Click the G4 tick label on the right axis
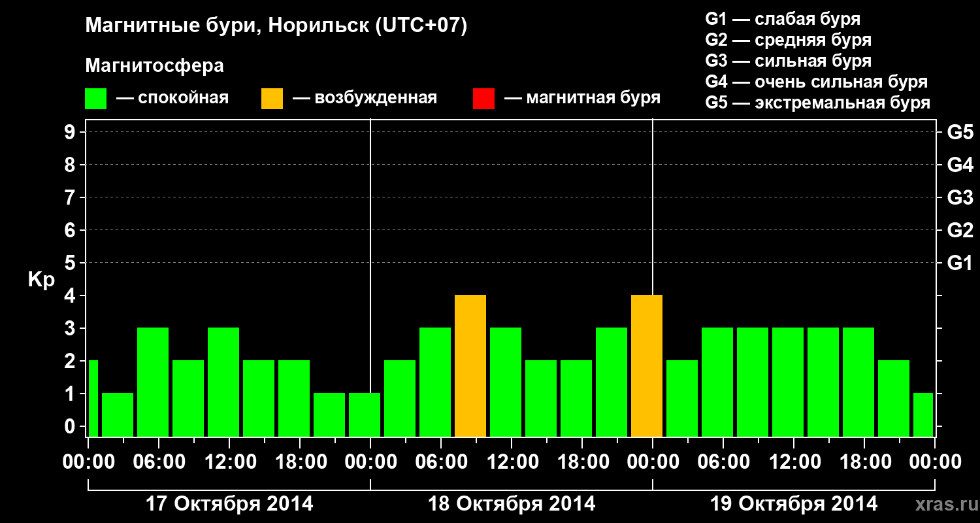 (x=960, y=165)
